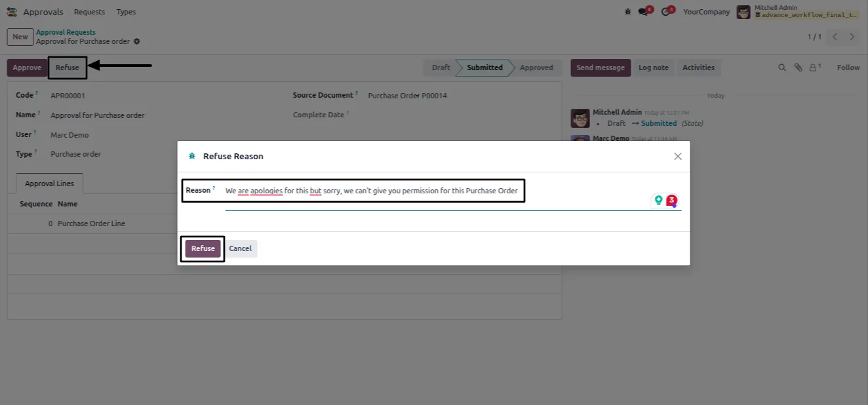868x405 pixels.
Task: Click the Marc Demo user field
Action: click(x=69, y=135)
